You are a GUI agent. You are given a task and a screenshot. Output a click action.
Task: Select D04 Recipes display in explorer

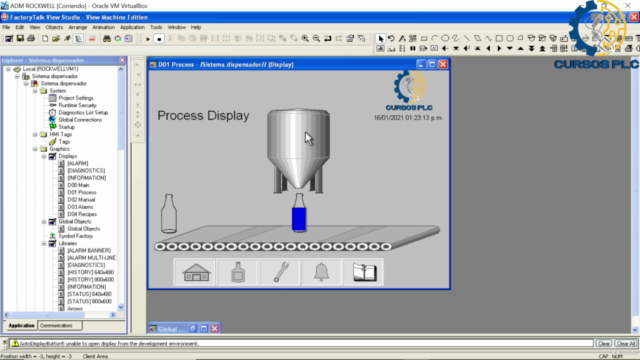[x=82, y=214]
